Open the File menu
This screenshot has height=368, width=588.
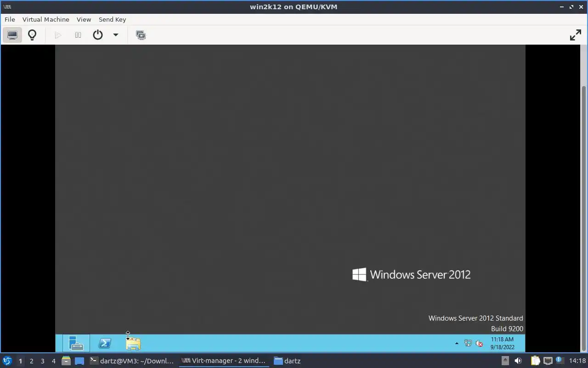click(10, 19)
